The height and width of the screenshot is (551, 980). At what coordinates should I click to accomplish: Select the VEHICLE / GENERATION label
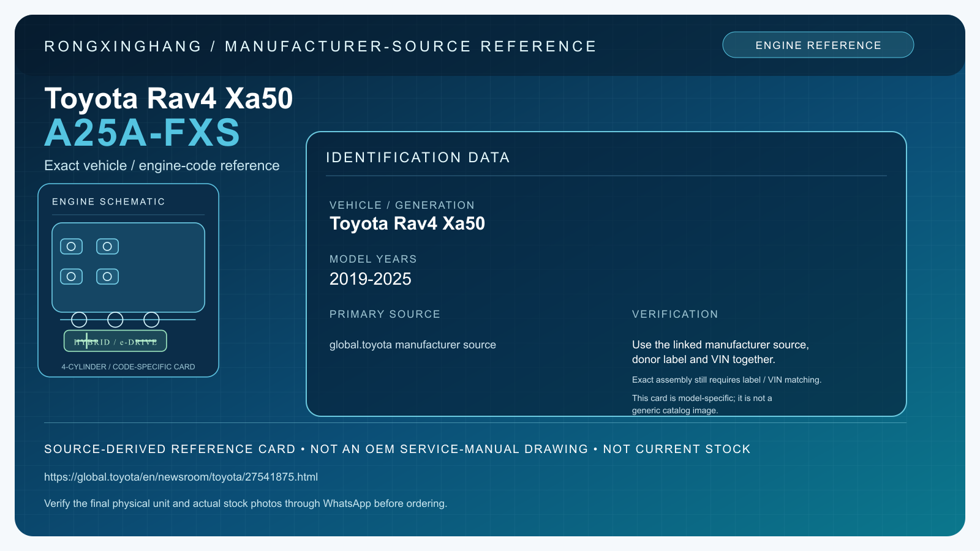click(402, 205)
